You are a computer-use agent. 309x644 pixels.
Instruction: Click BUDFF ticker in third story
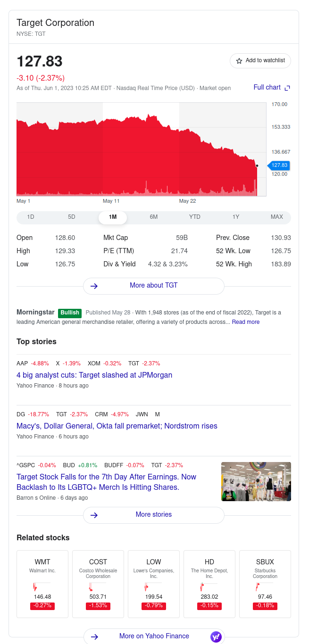click(114, 465)
